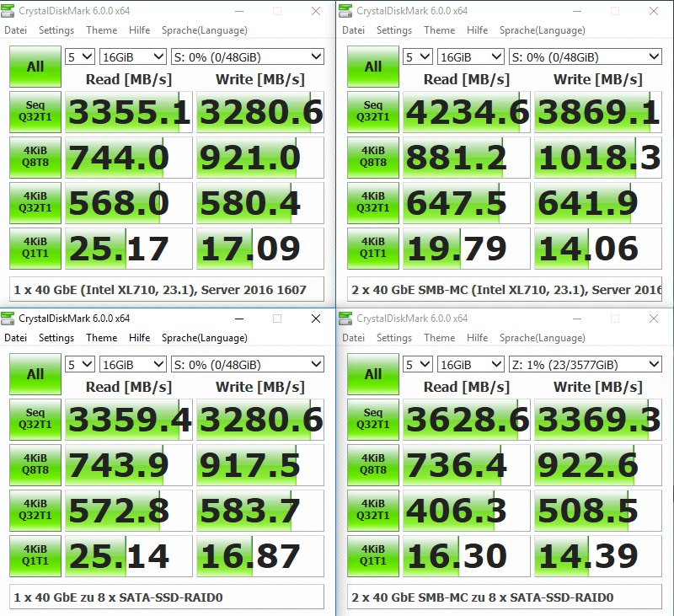
Task: Click CrystalDiskMark app icon in 3628.6 window title
Action: pos(345,319)
